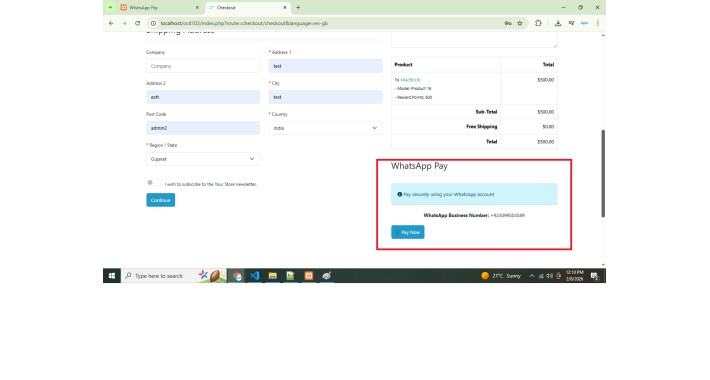Close the Checkout tab
The height and width of the screenshot is (380, 710).
285,8
